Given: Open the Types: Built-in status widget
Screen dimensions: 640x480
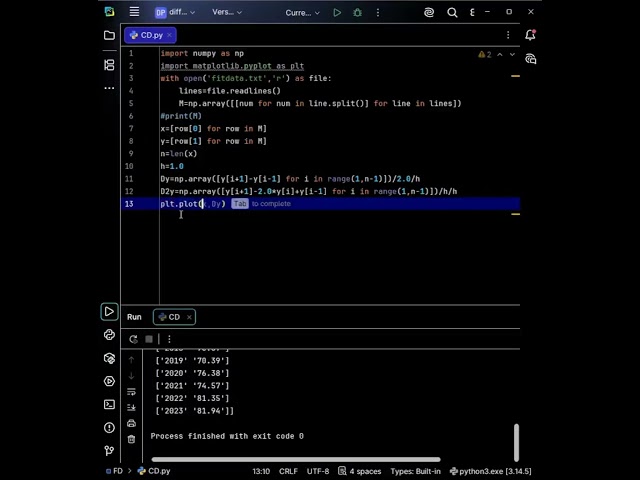Looking at the screenshot, I should click(416, 471).
